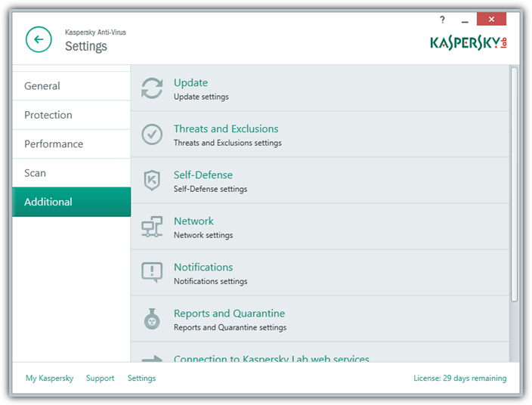Select the Performance tab
The image size is (532, 405).
tap(54, 144)
